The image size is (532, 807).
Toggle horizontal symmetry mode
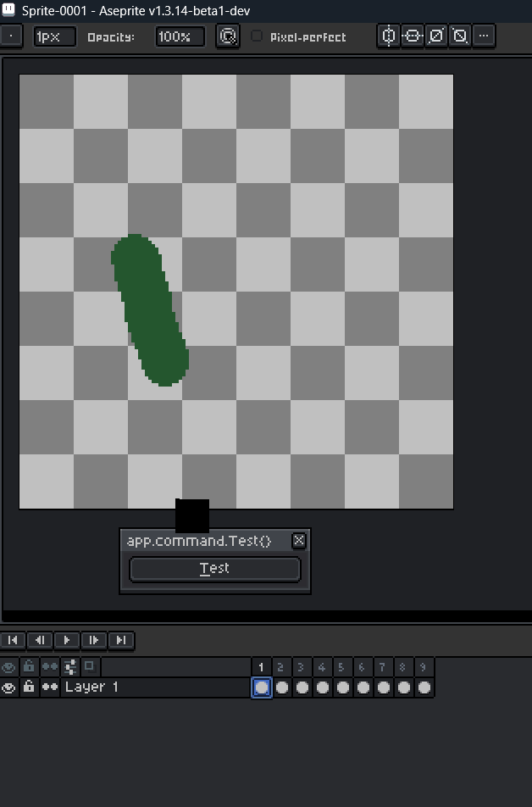(x=412, y=36)
